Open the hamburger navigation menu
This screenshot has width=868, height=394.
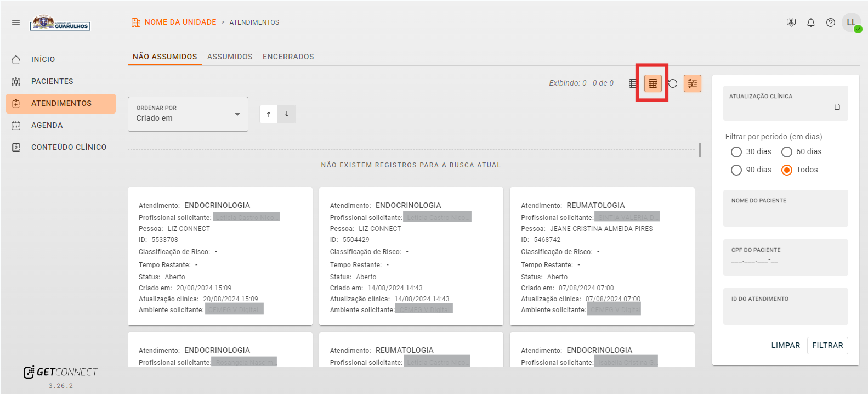16,22
